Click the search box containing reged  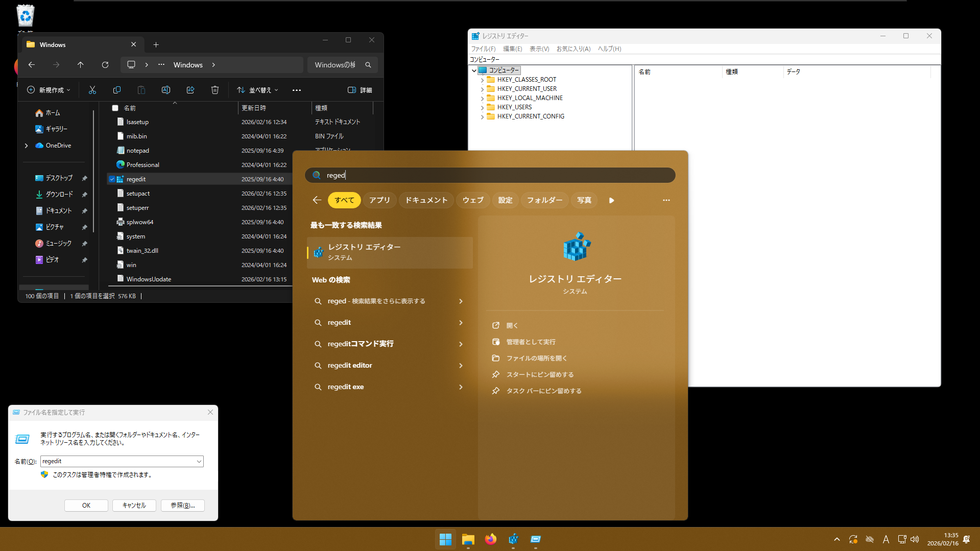(490, 175)
